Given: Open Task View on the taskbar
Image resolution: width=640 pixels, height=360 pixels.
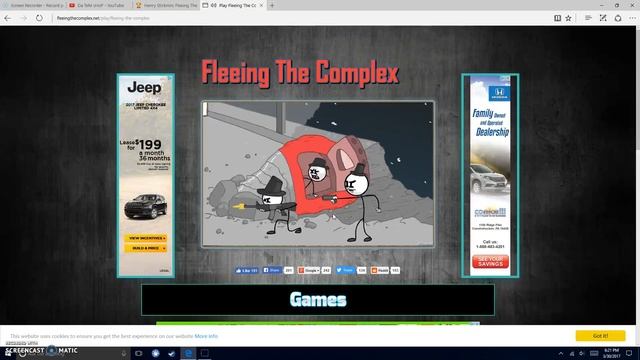Looking at the screenshot, I should (138, 353).
